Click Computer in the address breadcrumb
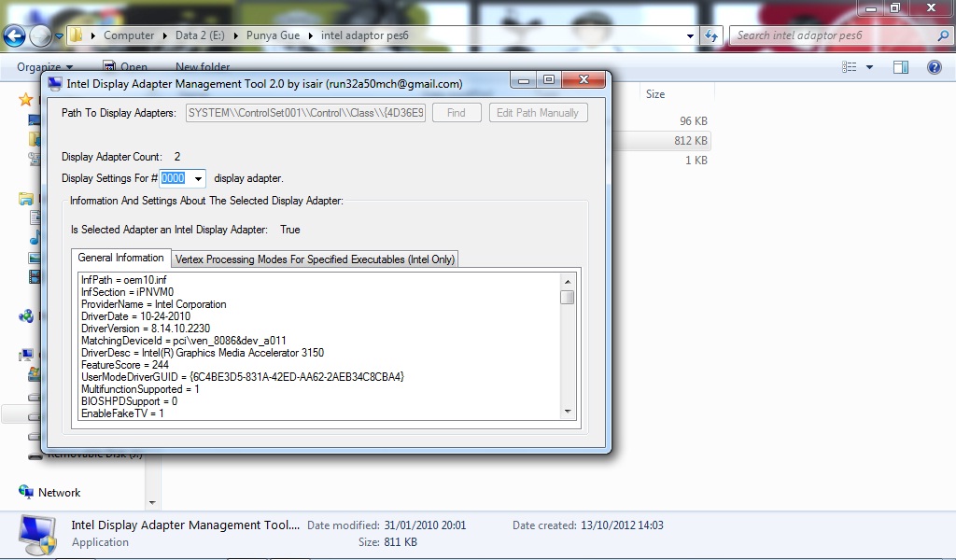Viewport: 956px width, 560px height. [129, 35]
